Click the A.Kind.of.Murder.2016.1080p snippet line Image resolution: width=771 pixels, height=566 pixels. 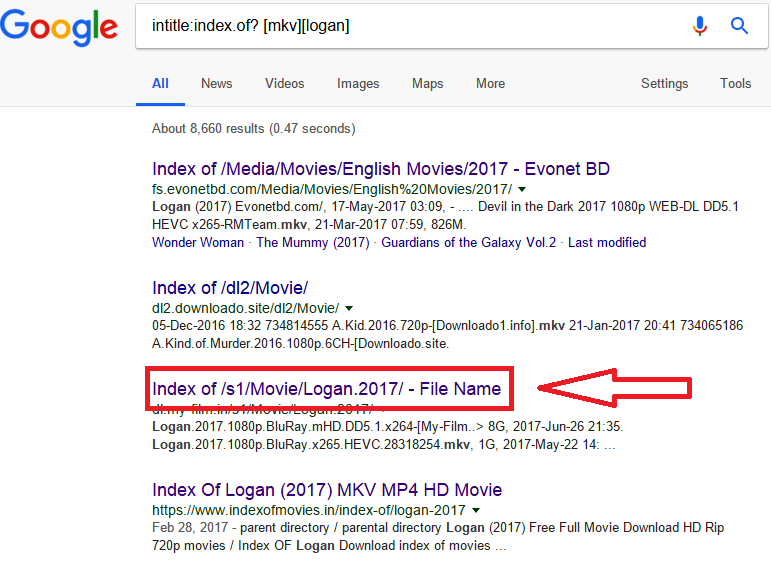coord(300,343)
